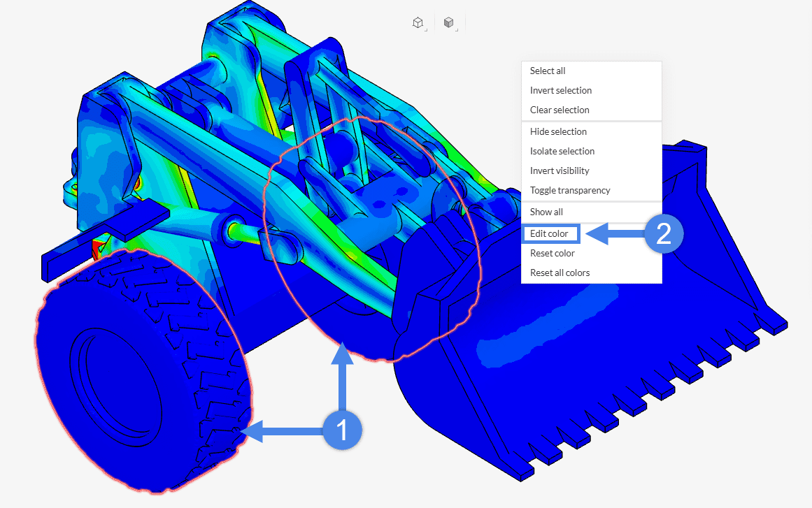Click the wireframe cube view orientation icon

point(417,22)
